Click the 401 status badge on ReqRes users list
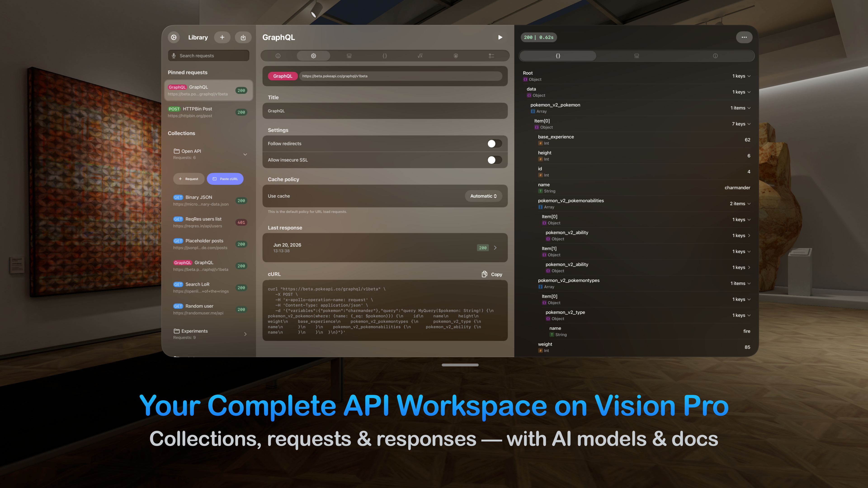The image size is (868, 488). click(241, 222)
